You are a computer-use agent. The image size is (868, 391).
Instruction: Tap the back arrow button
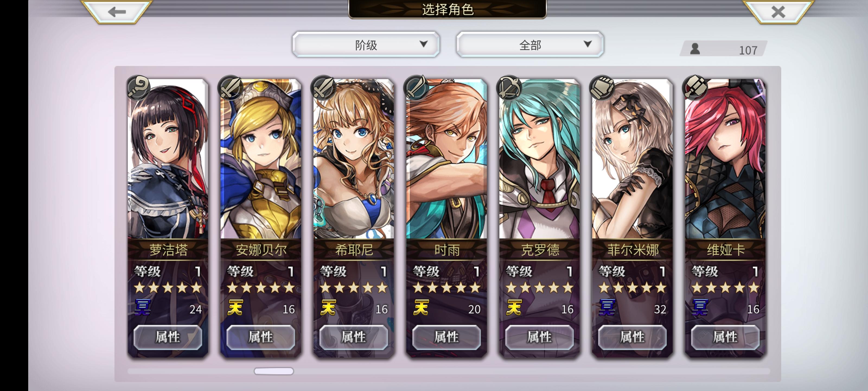point(117,12)
